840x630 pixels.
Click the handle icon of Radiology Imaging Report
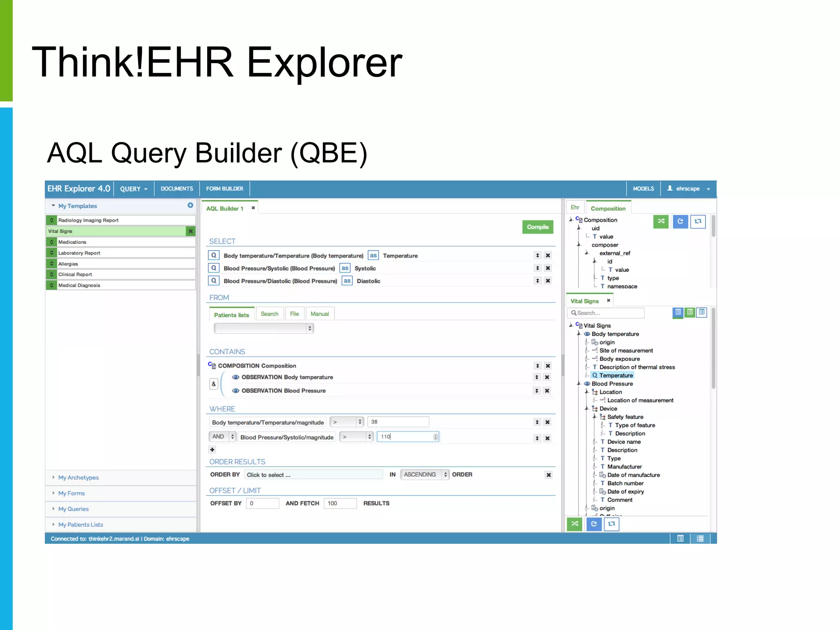click(52, 220)
